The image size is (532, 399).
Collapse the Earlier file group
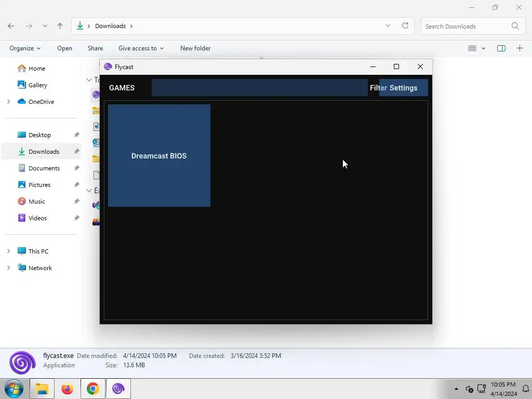[x=89, y=191]
